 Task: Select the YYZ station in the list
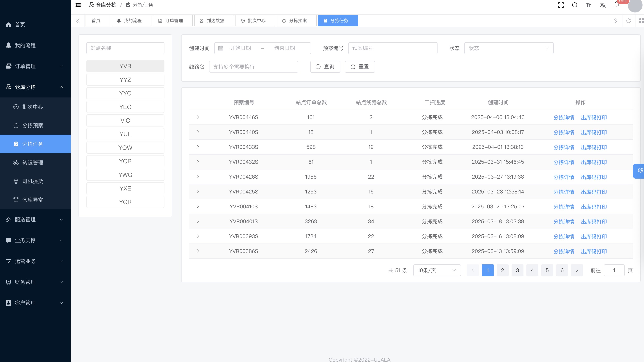point(125,80)
